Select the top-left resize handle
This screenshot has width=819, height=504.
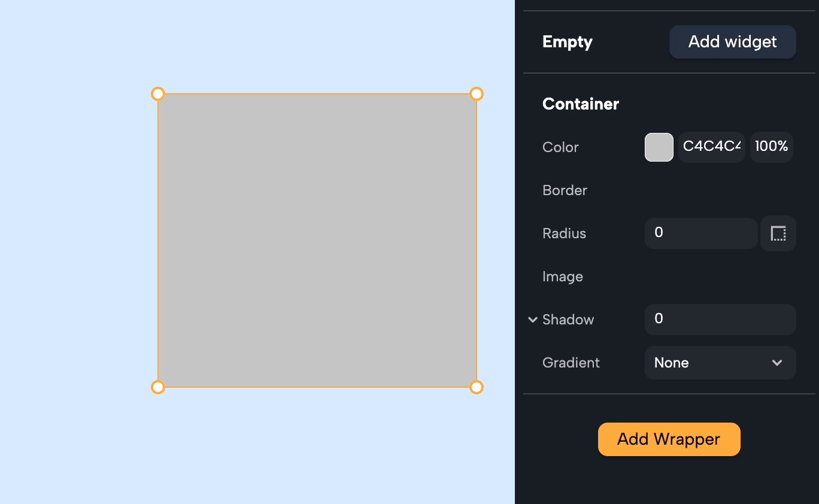(157, 94)
